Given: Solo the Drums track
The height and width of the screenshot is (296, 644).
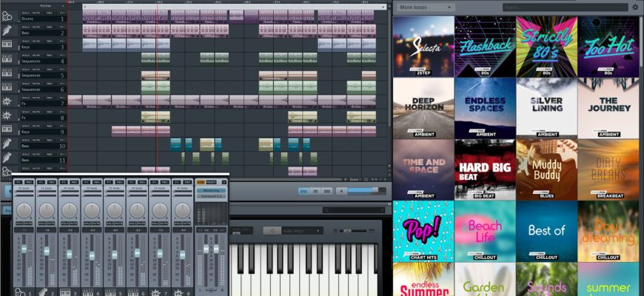Looking at the screenshot, I should click(26, 13).
